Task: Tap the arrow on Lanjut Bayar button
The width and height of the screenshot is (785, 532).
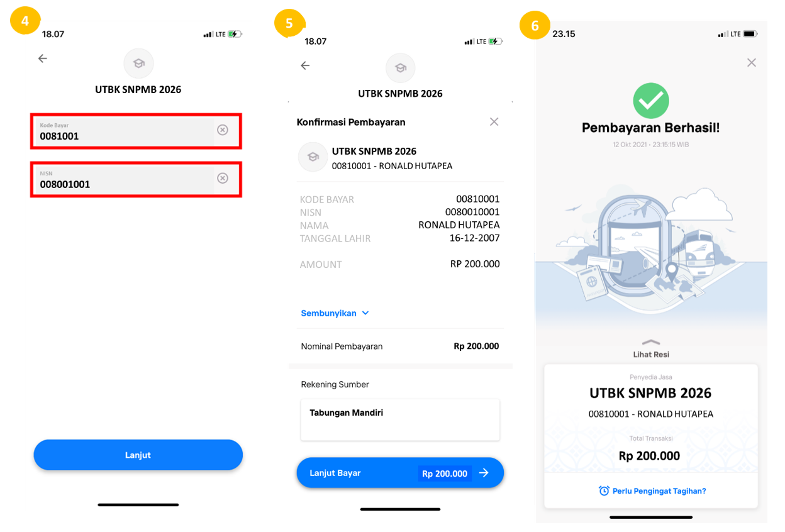Action: coord(484,473)
